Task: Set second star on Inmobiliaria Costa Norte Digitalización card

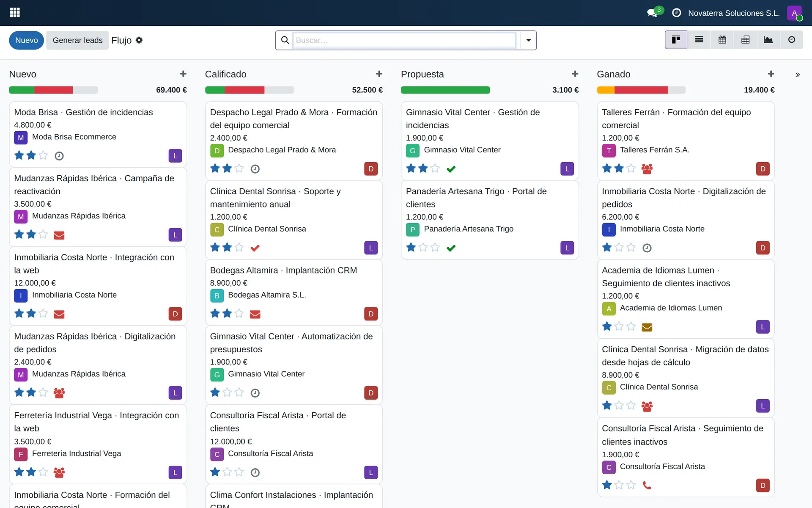Action: (x=619, y=247)
